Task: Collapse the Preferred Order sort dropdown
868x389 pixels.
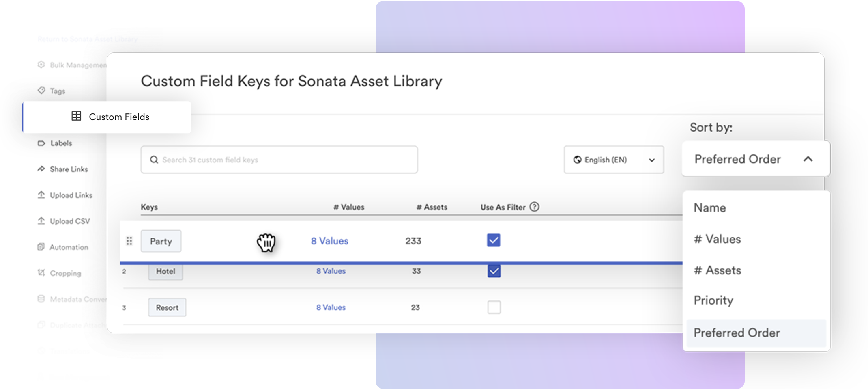Action: pyautogui.click(x=756, y=159)
